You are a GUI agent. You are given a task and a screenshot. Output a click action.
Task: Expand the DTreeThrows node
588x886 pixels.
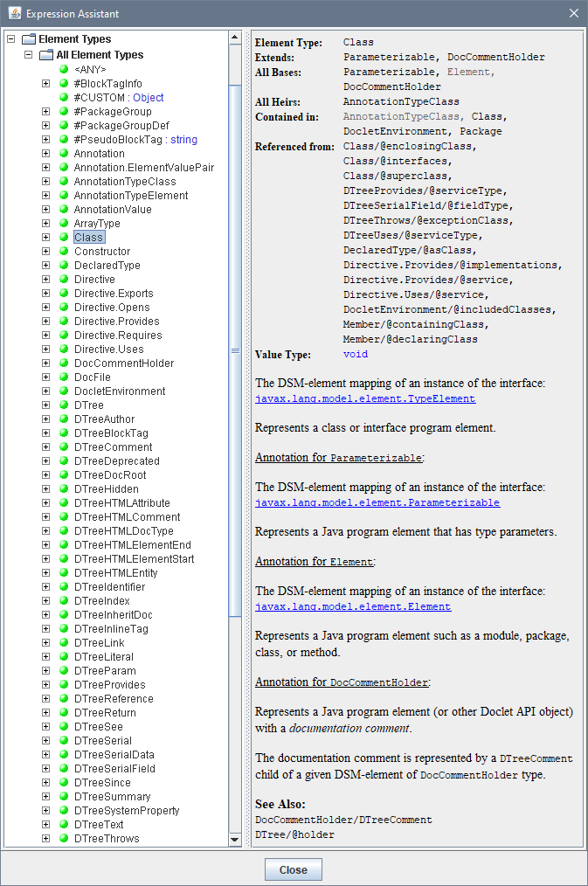click(46, 839)
